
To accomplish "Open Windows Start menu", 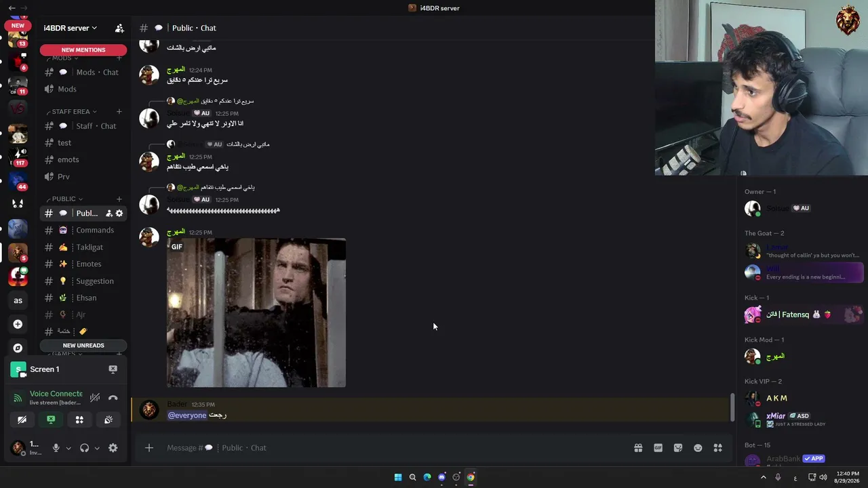I will (x=398, y=477).
